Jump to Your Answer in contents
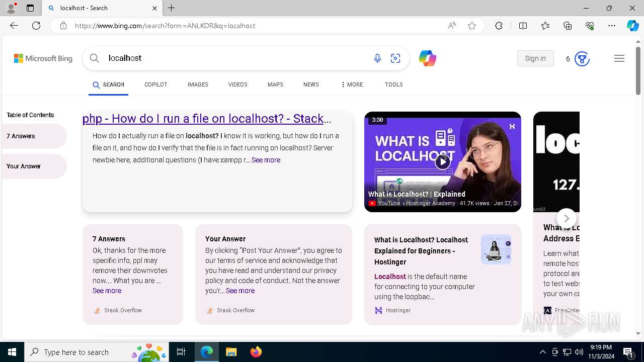The image size is (644, 362). 34,166
